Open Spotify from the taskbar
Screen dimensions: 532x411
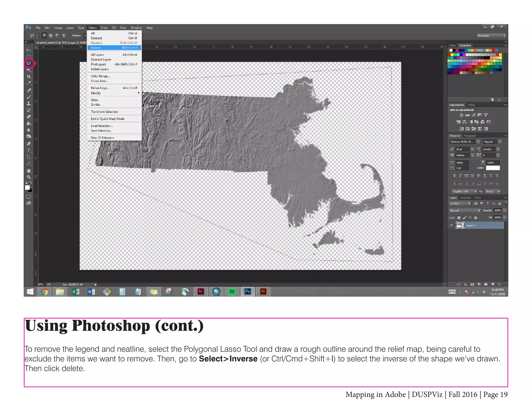pyautogui.click(x=232, y=292)
